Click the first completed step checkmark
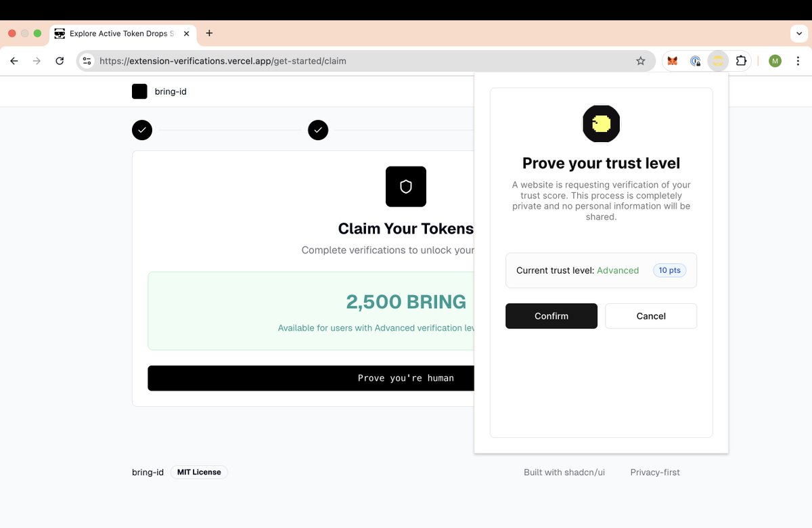Screen dimensions: 812x528 (x=142, y=130)
